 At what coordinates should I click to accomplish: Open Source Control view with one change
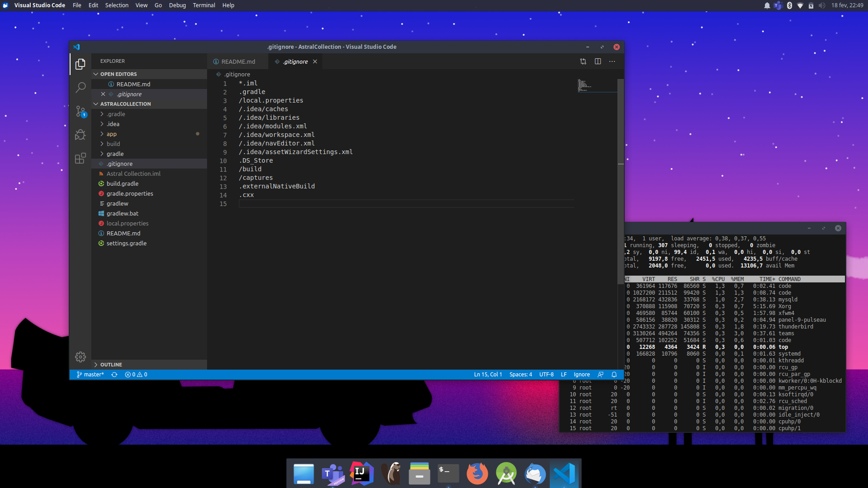80,111
